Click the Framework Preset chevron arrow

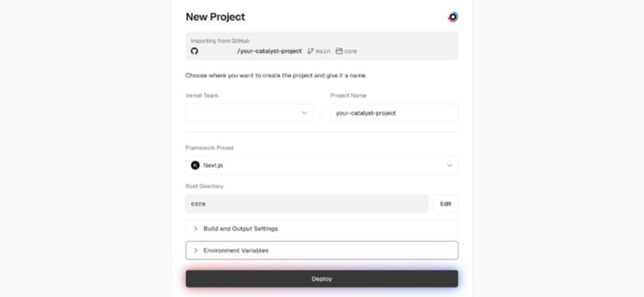point(449,165)
